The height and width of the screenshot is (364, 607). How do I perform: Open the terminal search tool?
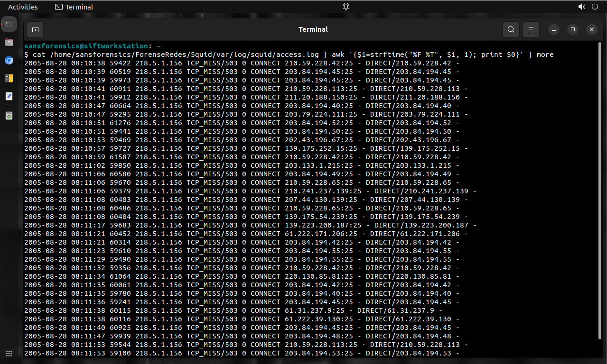(x=511, y=29)
